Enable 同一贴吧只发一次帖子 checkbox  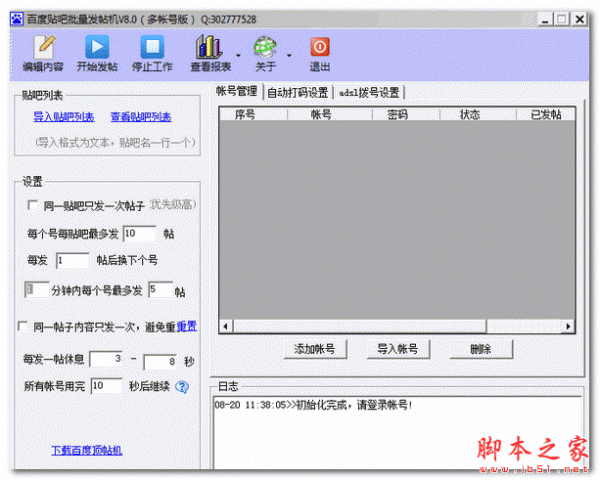pyautogui.click(x=33, y=205)
